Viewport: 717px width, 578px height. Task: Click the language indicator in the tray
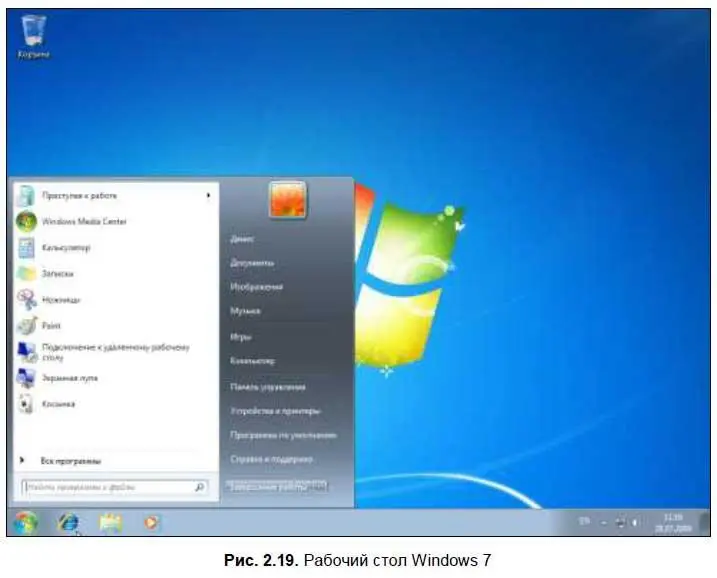584,521
